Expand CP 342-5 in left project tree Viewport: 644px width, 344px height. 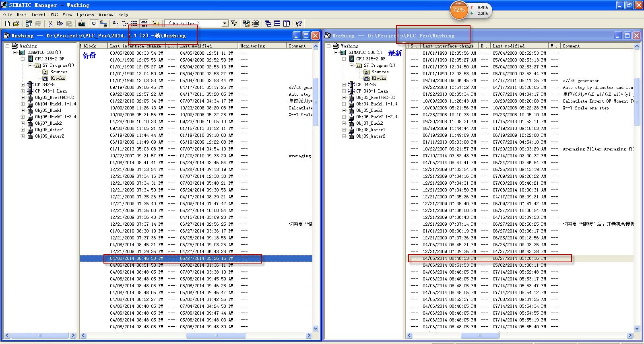tap(23, 84)
